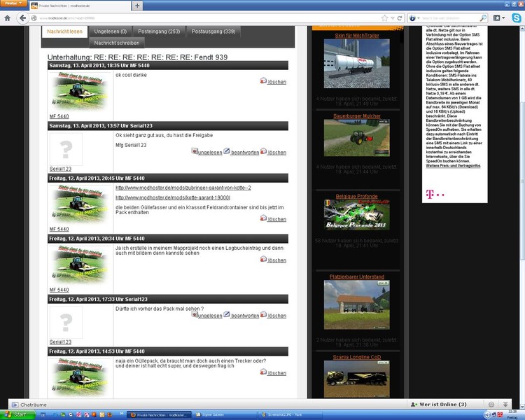Open Serial123 profile link under 13:57 message

(61, 169)
